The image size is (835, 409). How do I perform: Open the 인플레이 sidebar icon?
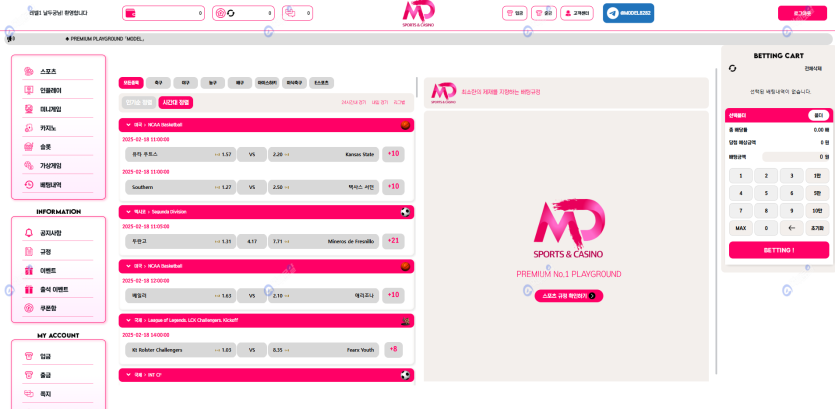coord(29,91)
